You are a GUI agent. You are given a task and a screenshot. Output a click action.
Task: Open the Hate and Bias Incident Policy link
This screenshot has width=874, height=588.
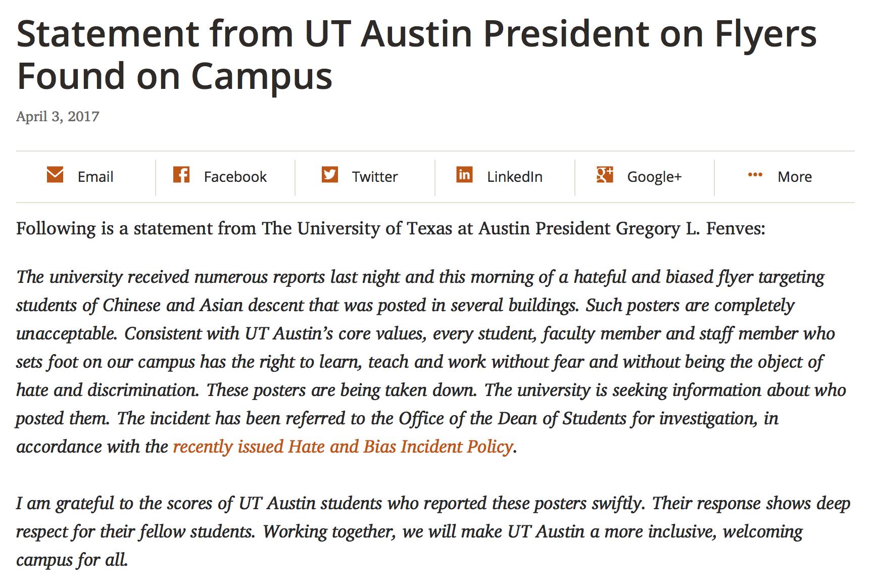click(343, 447)
